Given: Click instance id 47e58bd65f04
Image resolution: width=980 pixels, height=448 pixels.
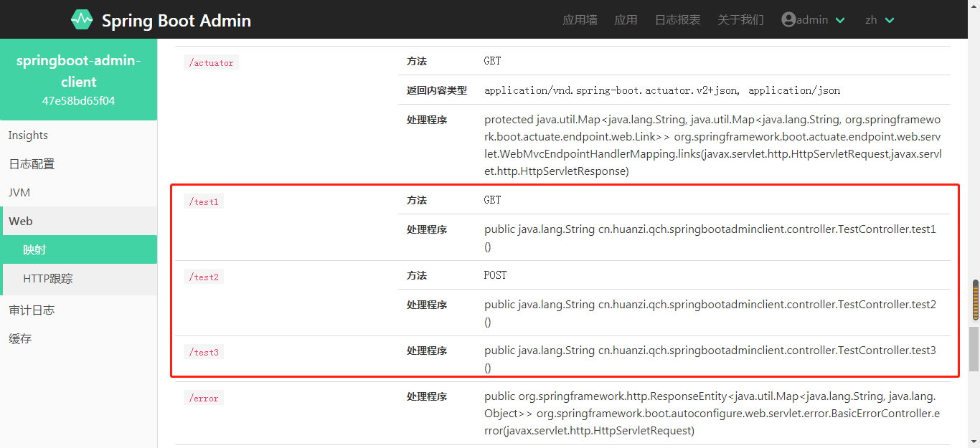Looking at the screenshot, I should pos(78,101).
